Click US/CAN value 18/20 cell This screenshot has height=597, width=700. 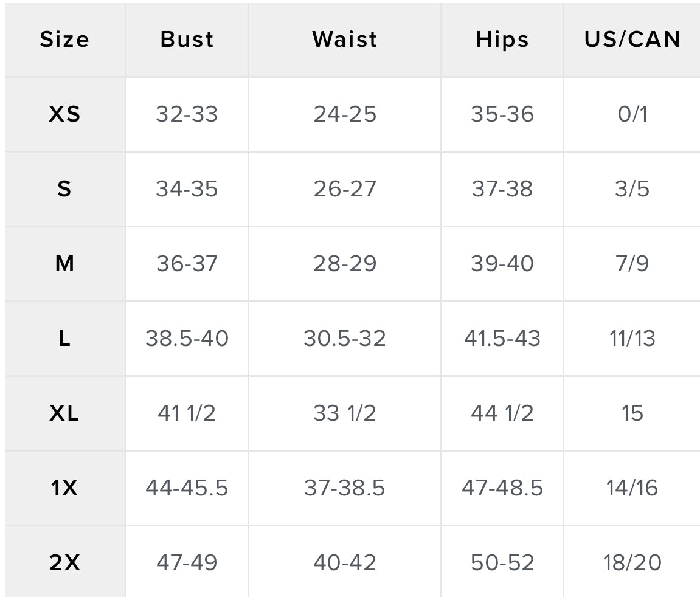(x=632, y=563)
